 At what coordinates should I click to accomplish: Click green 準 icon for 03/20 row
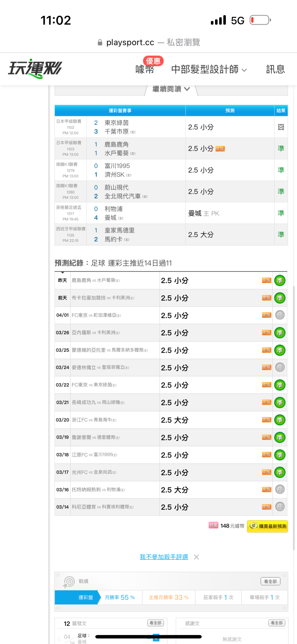click(x=280, y=420)
